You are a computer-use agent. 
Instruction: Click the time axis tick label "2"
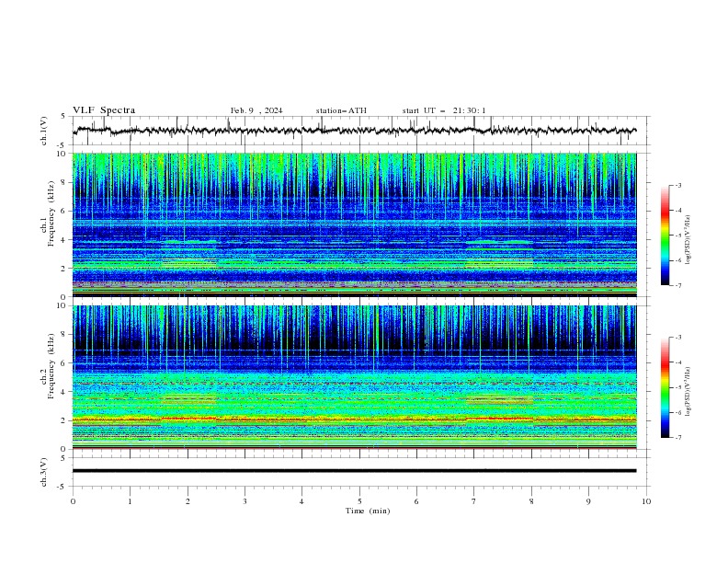[x=188, y=501]
